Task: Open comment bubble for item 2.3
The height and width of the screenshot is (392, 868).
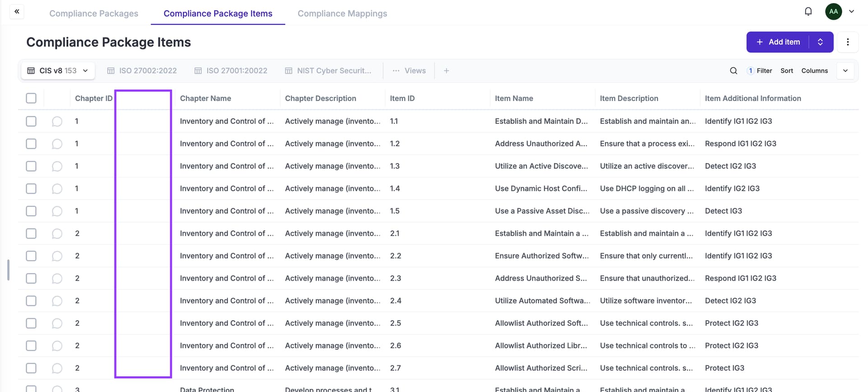Action: (x=57, y=278)
